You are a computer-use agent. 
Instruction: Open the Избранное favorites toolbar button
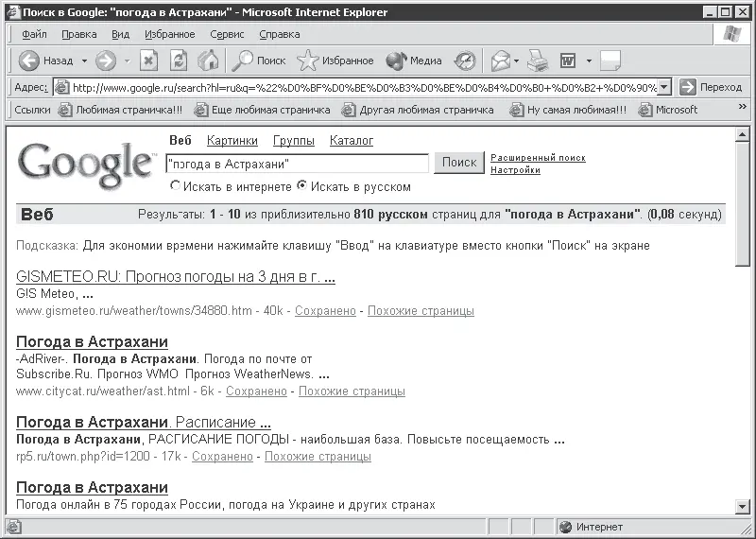coord(335,61)
